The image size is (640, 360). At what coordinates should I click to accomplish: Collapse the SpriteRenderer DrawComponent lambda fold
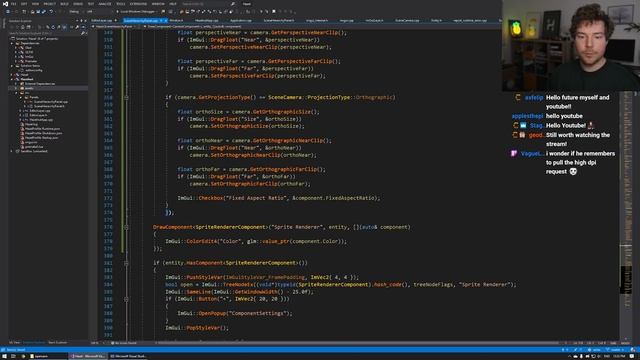[x=126, y=227]
